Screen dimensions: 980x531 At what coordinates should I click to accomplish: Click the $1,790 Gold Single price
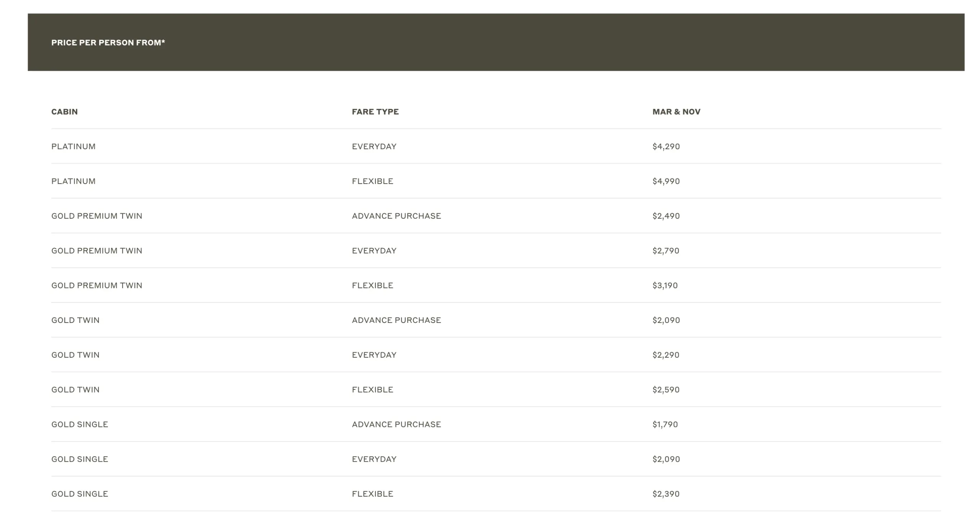[x=665, y=425]
